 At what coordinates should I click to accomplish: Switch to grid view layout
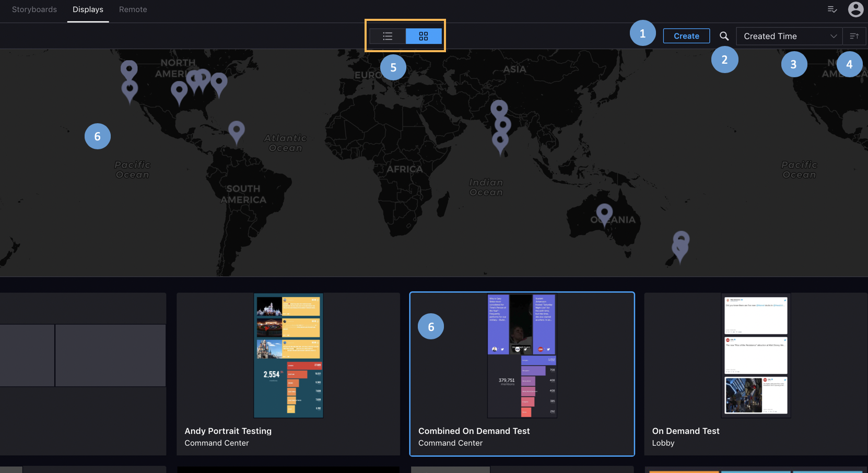coord(424,36)
